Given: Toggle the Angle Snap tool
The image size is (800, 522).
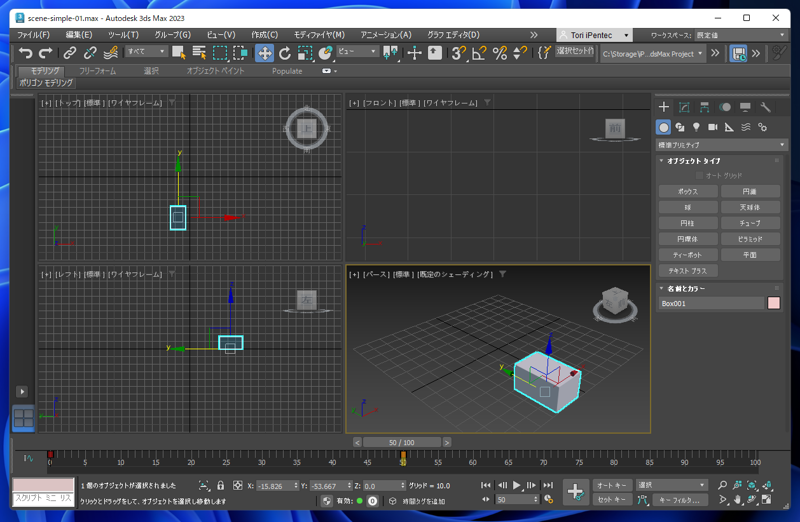Looking at the screenshot, I should tap(479, 53).
